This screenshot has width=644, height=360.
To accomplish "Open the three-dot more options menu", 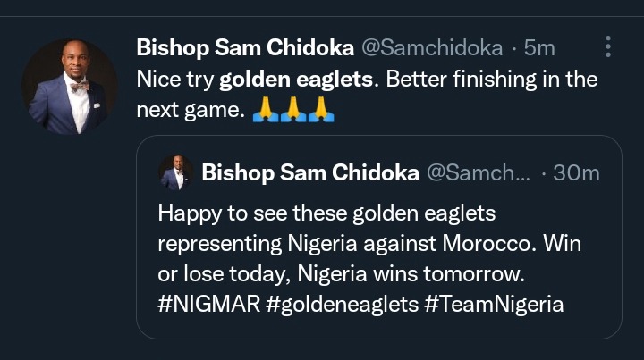I will (608, 46).
